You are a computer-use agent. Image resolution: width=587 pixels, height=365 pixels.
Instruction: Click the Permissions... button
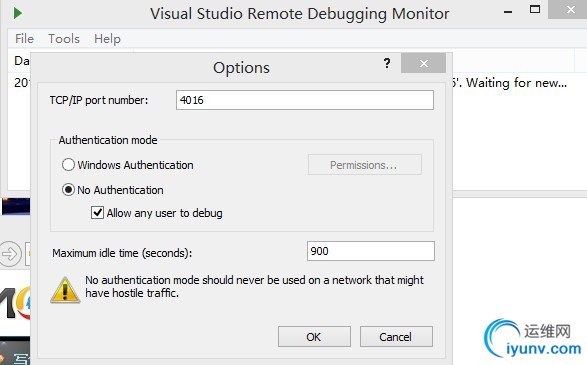pyautogui.click(x=365, y=165)
